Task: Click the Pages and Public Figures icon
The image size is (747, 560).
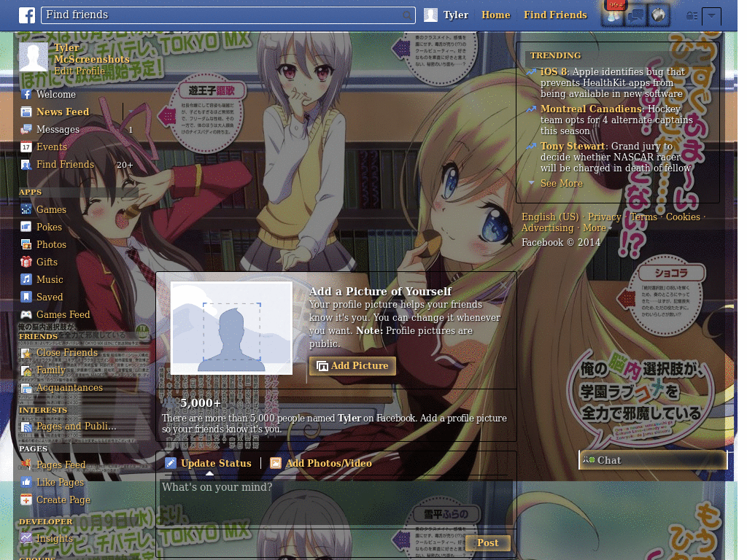Action: point(26,427)
